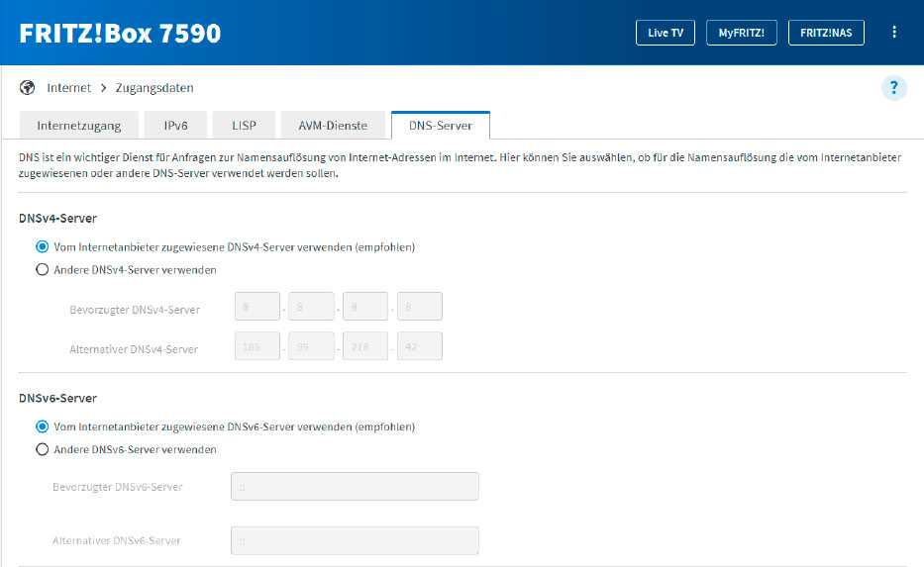Click the Bevorzugter DNSv6-Server field
924x567 pixels.
coord(355,486)
